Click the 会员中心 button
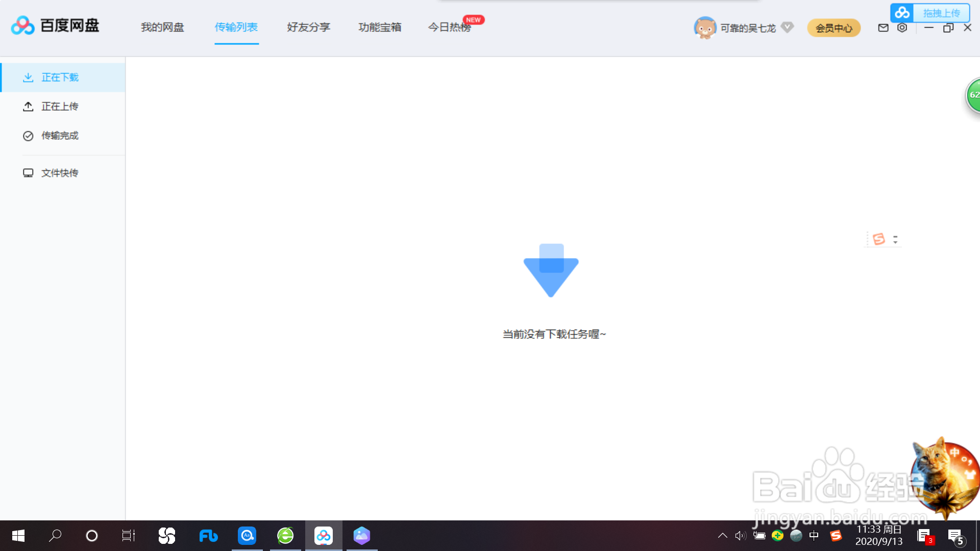Screen dimensions: 980x551 click(x=834, y=28)
